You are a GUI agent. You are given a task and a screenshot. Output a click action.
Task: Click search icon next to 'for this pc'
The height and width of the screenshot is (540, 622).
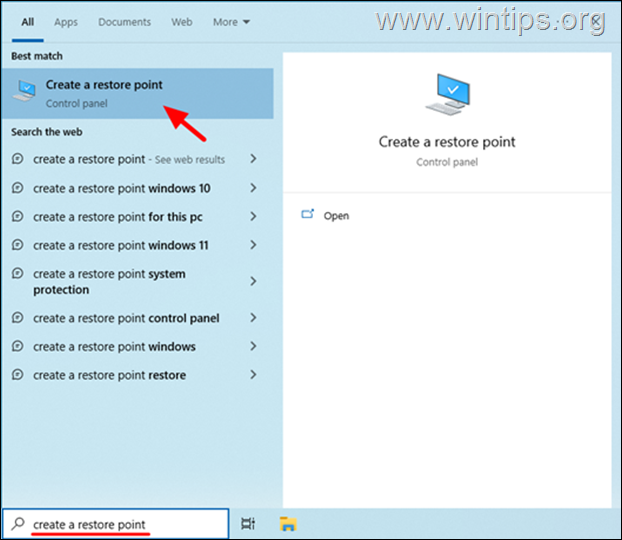(x=17, y=216)
